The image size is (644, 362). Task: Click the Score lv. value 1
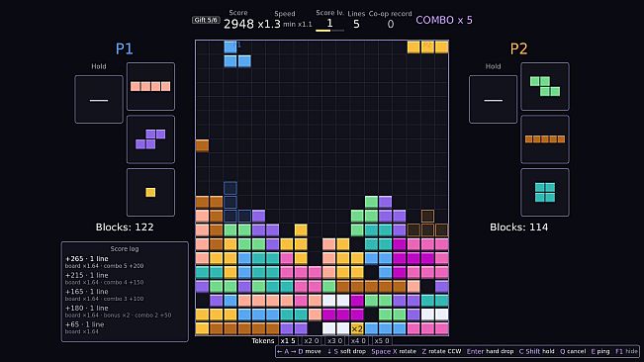coord(329,23)
